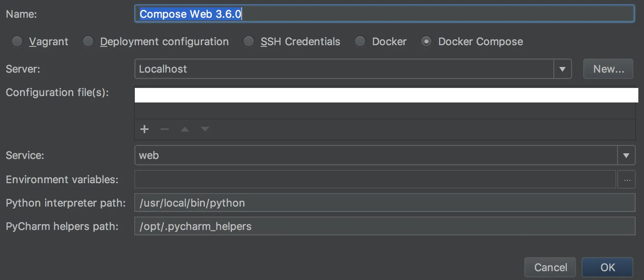
Task: Click the remove configuration file minus icon
Action: point(165,129)
